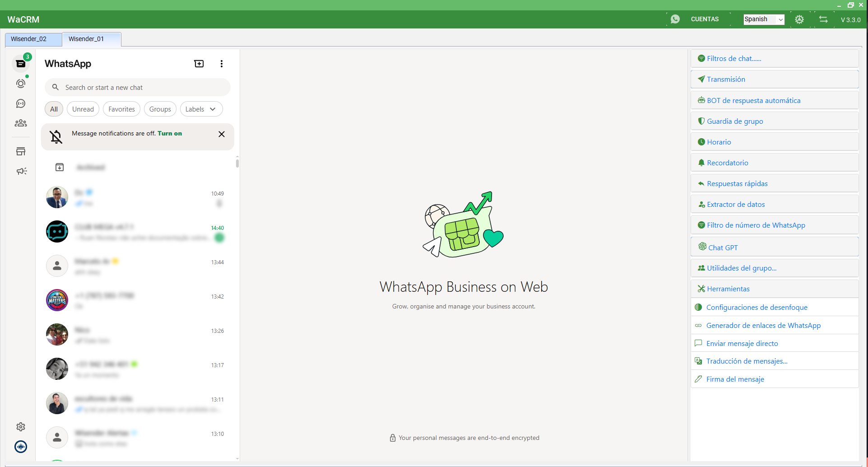Select the megaphone advertise icon
The image size is (868, 467).
21,171
